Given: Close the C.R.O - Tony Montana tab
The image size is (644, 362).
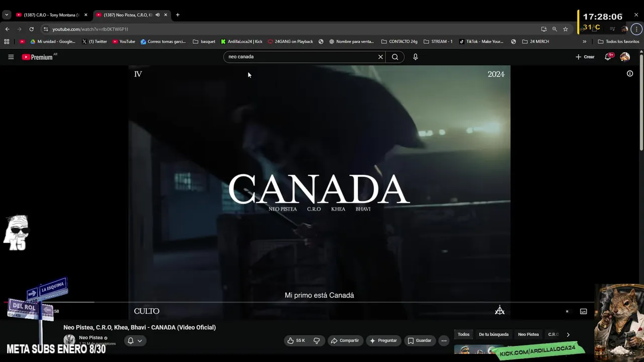Looking at the screenshot, I should click(86, 15).
